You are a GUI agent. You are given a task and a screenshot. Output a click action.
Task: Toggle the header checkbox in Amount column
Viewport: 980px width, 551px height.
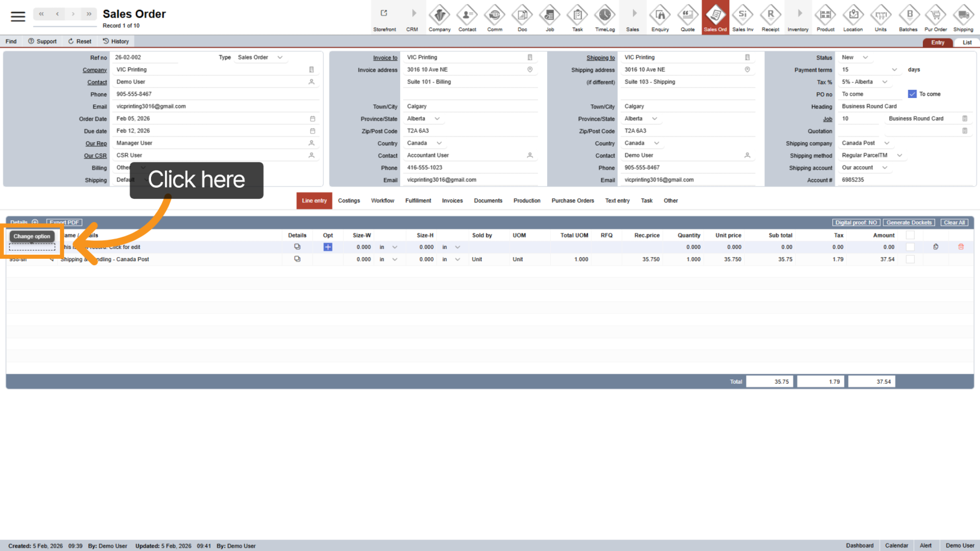coord(910,236)
